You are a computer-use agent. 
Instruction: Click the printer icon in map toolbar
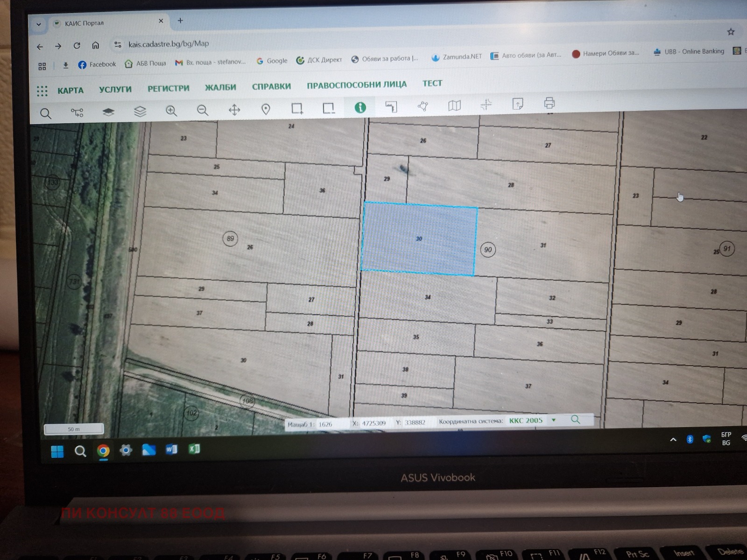point(549,103)
